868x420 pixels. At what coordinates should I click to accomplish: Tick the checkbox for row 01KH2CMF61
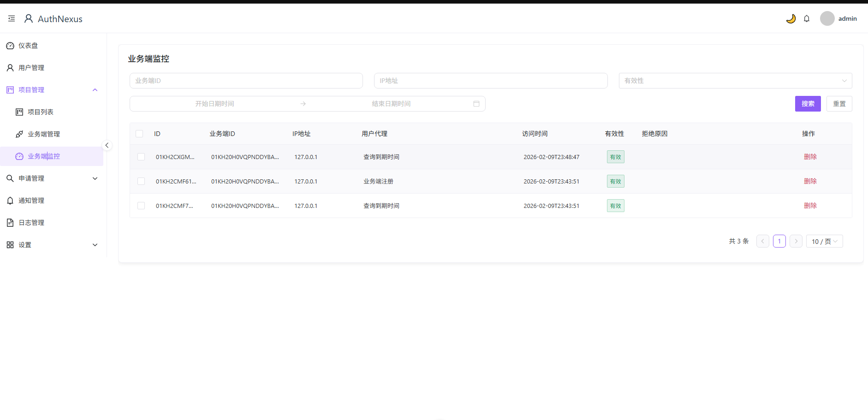tap(141, 181)
